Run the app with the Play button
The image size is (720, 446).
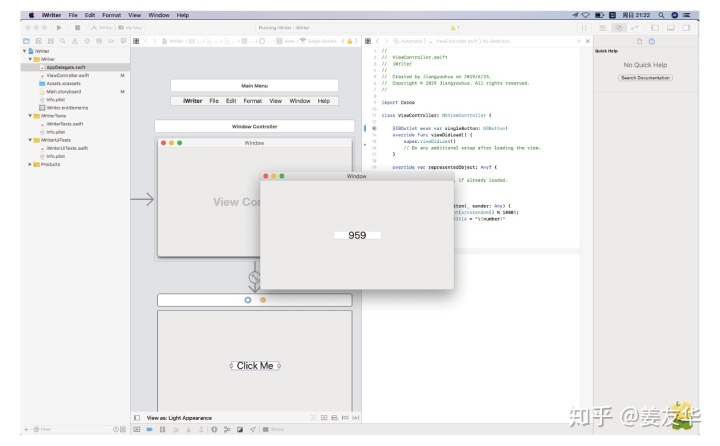pos(59,28)
